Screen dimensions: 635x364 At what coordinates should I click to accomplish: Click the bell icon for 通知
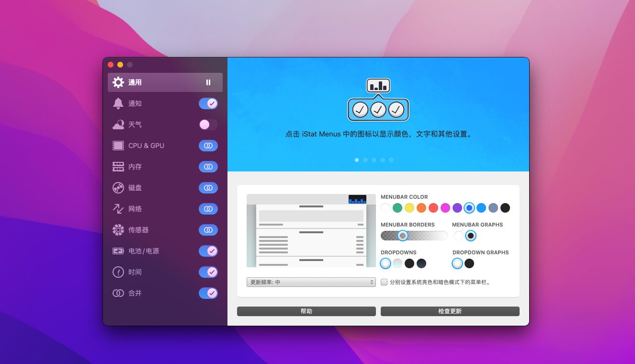pos(118,103)
